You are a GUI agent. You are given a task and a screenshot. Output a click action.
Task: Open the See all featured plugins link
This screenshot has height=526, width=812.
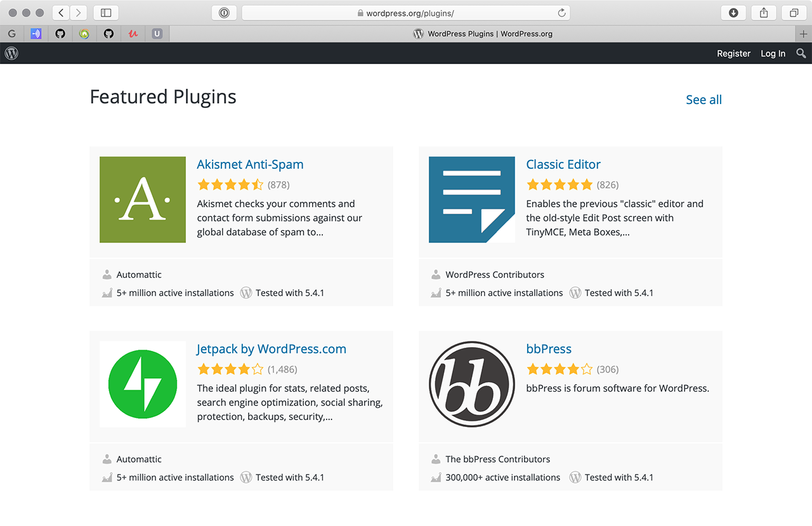pos(704,100)
